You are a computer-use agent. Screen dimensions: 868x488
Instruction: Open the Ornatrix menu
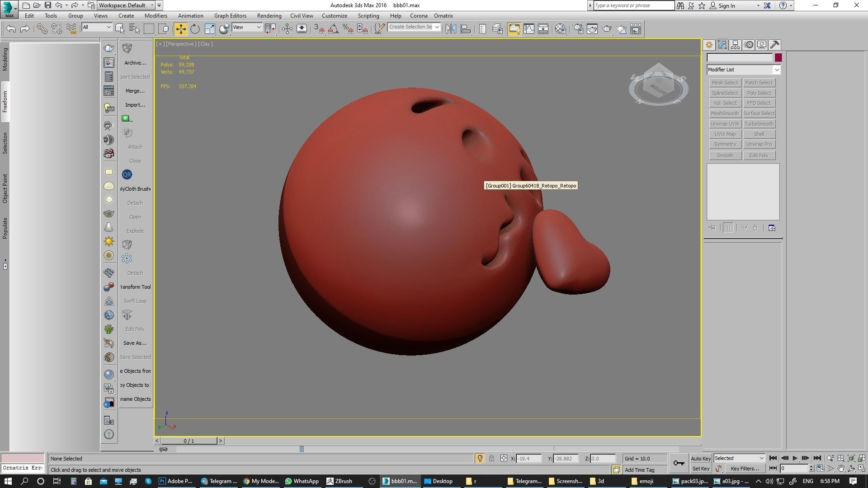coord(443,16)
